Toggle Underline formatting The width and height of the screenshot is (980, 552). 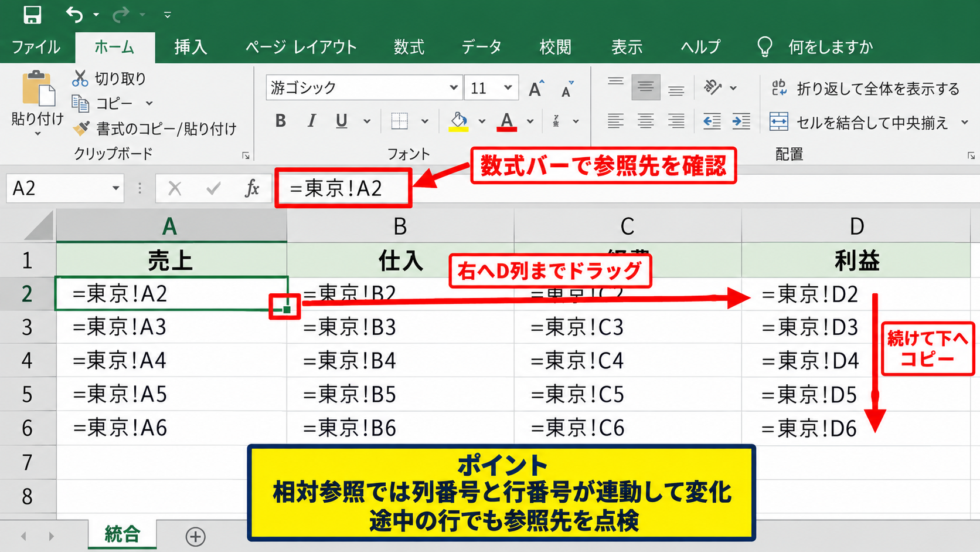341,121
